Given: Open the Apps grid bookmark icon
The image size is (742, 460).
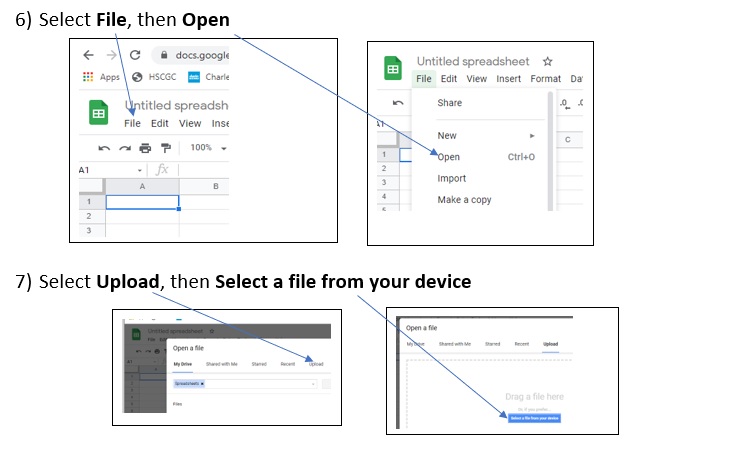Looking at the screenshot, I should [x=88, y=77].
